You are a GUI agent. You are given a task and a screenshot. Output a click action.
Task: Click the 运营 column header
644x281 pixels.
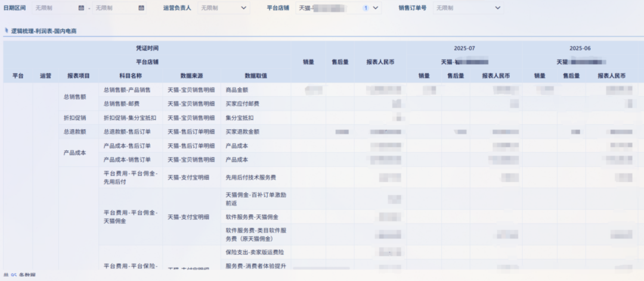click(x=45, y=76)
